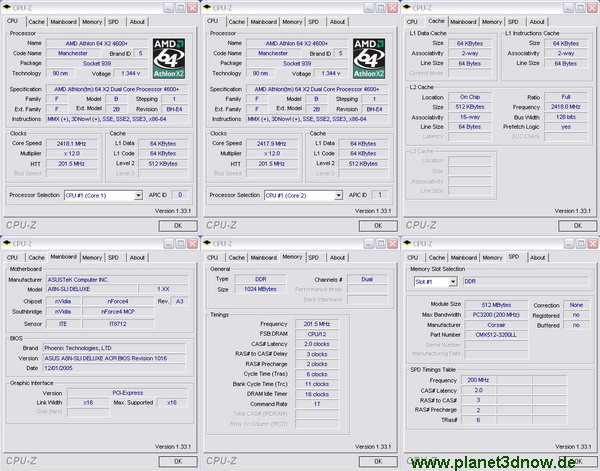This screenshot has width=600, height=471.
Task: Click the memory size 1024 MBytes value
Action: [x=260, y=289]
